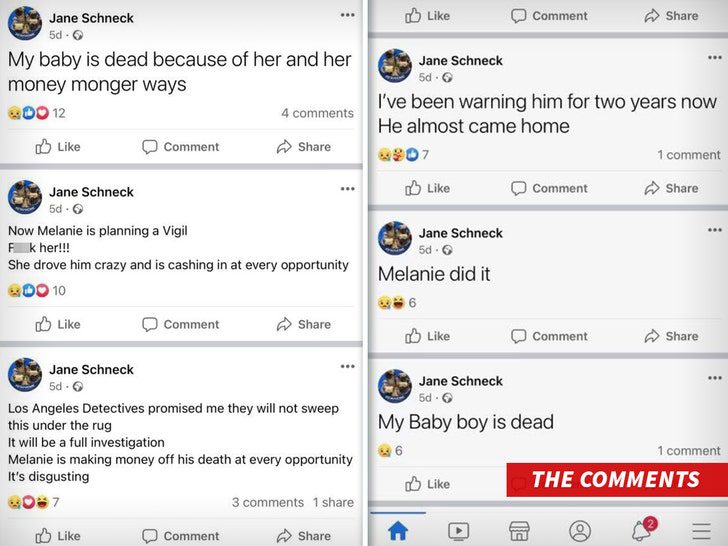Open three-dot menu on 'Melanie did it' post
The height and width of the screenshot is (546, 728).
pos(715,229)
